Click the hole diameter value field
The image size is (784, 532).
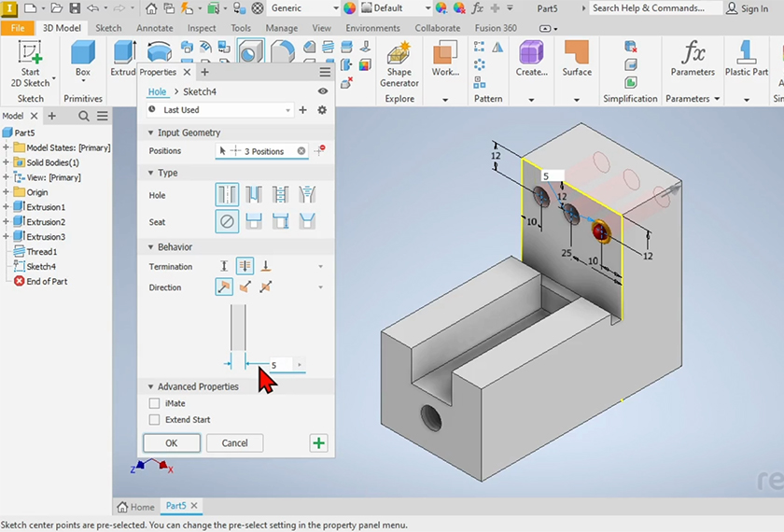point(278,365)
